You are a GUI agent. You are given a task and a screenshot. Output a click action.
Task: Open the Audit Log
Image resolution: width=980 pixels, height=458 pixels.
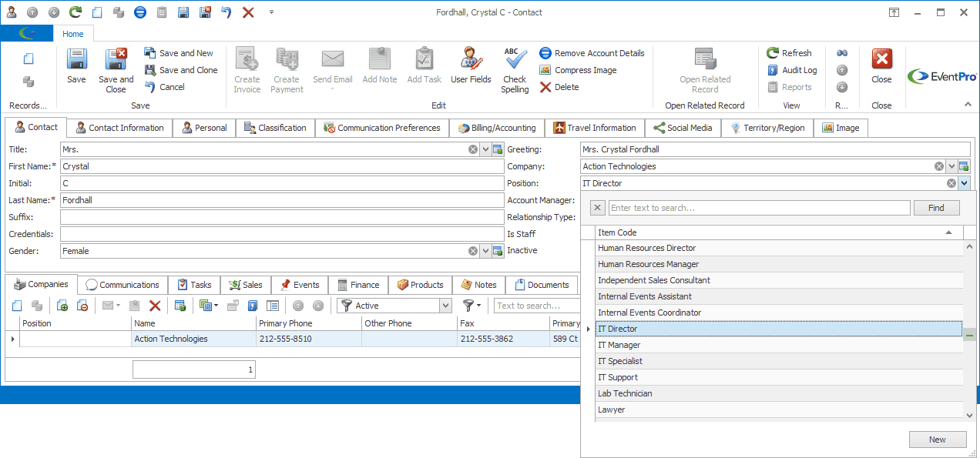pyautogui.click(x=792, y=70)
